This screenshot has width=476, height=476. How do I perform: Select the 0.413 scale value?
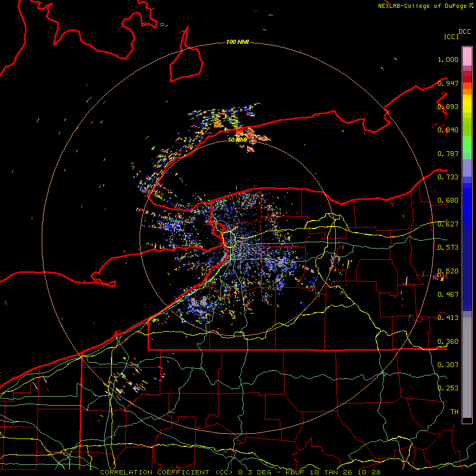click(448, 318)
